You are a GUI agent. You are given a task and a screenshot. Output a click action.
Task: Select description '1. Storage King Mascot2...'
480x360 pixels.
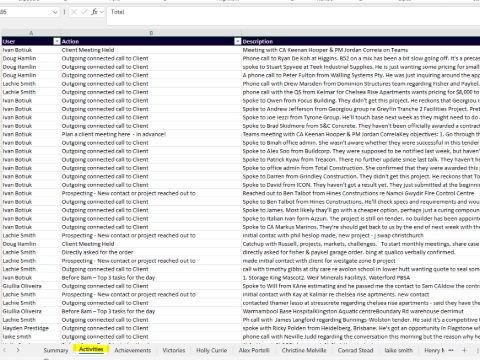(x=361, y=278)
